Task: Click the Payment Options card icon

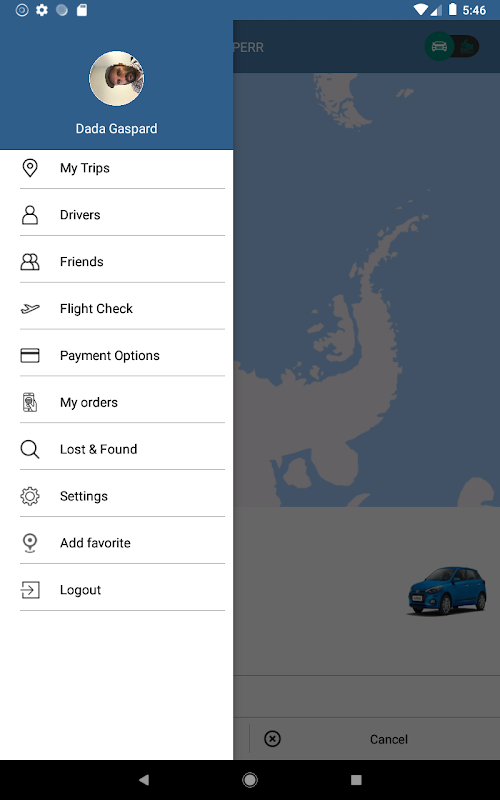Action: [30, 355]
